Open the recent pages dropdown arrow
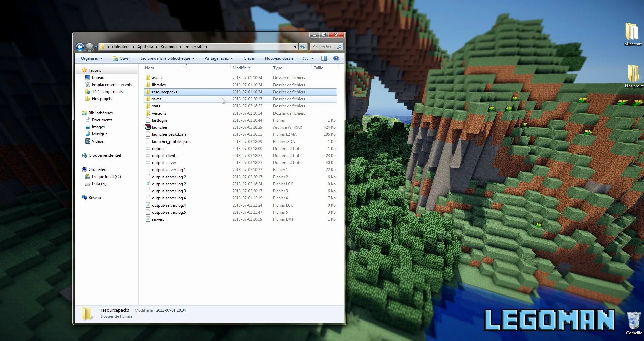The width and height of the screenshot is (644, 341). 96,47
